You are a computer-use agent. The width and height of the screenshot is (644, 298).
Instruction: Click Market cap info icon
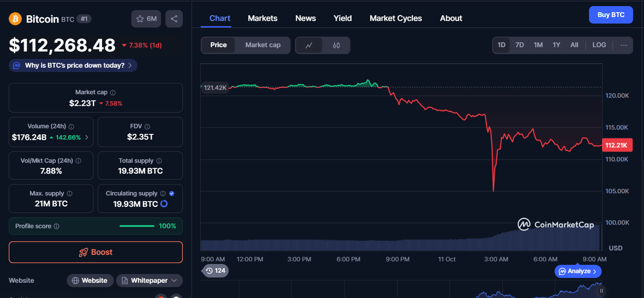pos(113,92)
